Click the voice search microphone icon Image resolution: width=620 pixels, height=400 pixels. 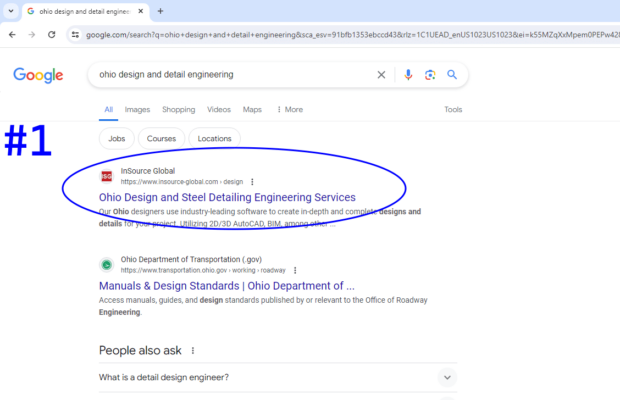(408, 75)
